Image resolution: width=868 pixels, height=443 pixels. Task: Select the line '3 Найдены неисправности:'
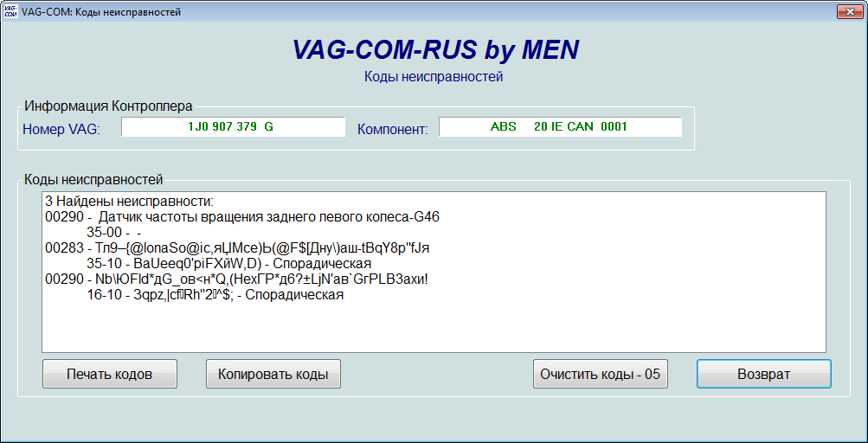click(129, 201)
